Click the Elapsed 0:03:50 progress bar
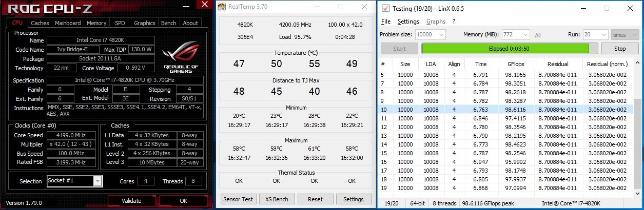This screenshot has height=210, width=644. [510, 49]
